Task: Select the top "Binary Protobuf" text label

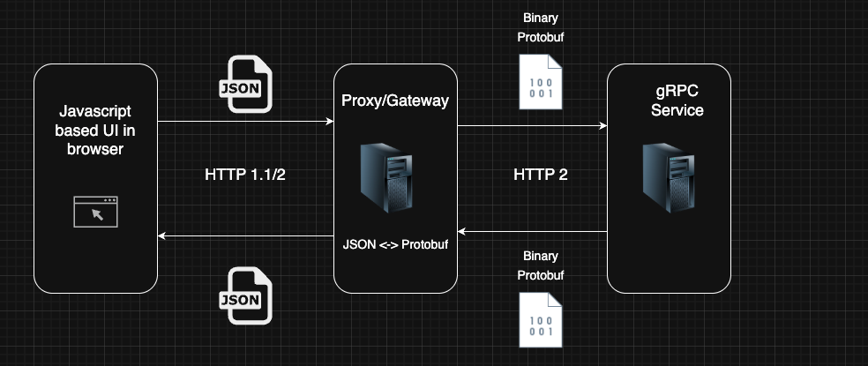Action: pyautogui.click(x=540, y=28)
